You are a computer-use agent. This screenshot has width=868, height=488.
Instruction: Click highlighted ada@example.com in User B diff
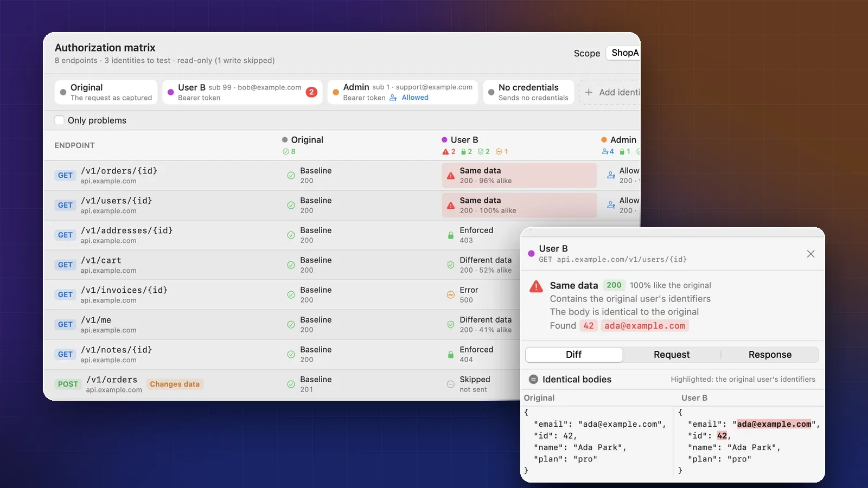point(774,424)
